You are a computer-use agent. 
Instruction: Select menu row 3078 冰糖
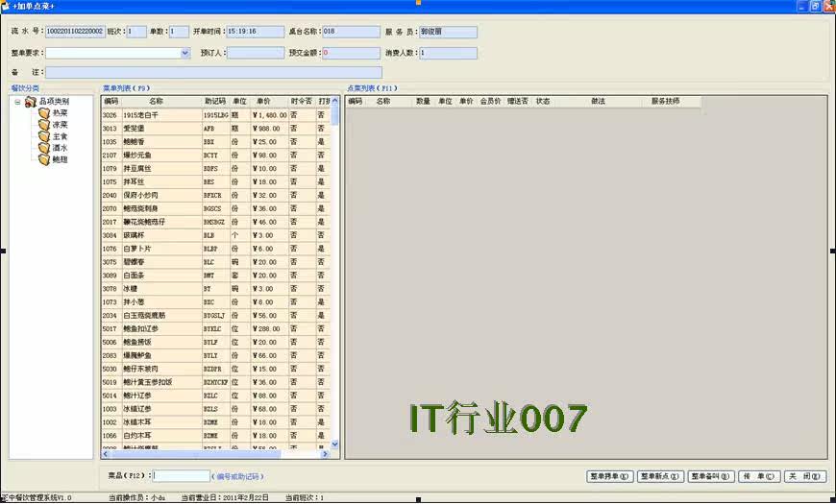coord(216,289)
